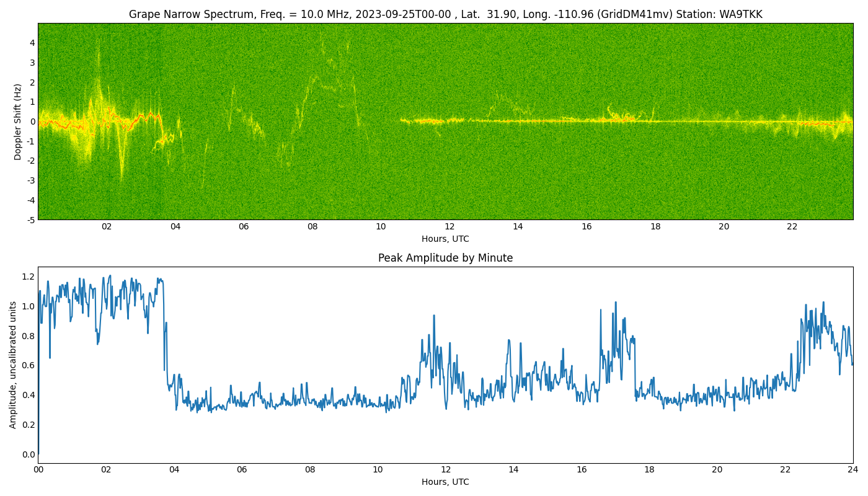Click the 4 tick on the Doppler axis
868x496 pixels.
pos(33,43)
